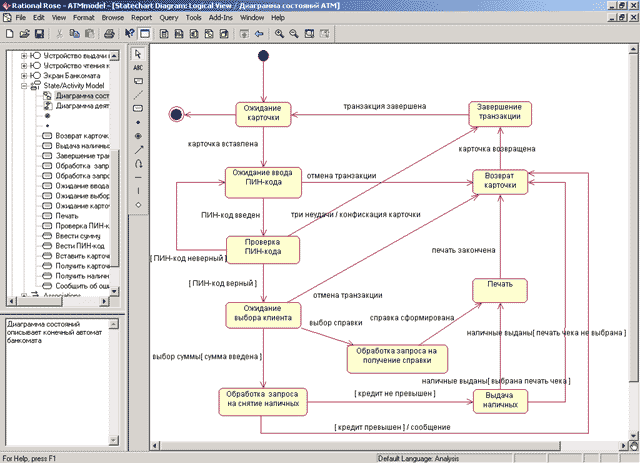Click the Zoom In magnifier icon
Viewport: 640px width, 463px height.
[x=279, y=33]
